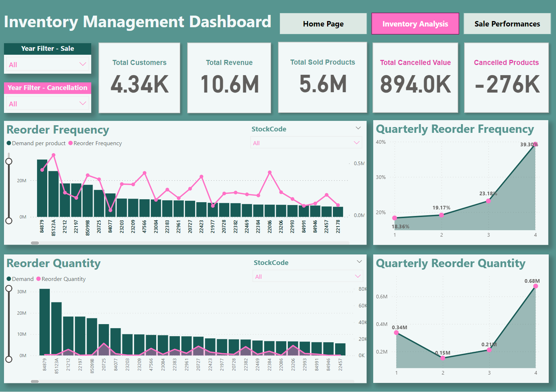This screenshot has width=556, height=392.
Task: Open the Year Filter - Cancellation dropdown
Action: pyautogui.click(x=82, y=103)
